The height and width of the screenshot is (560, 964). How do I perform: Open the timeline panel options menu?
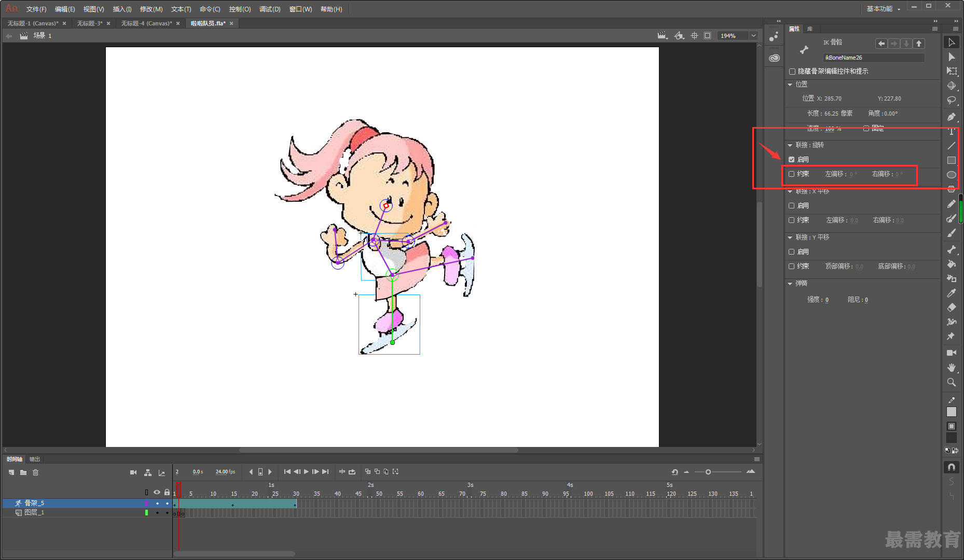coord(756,459)
